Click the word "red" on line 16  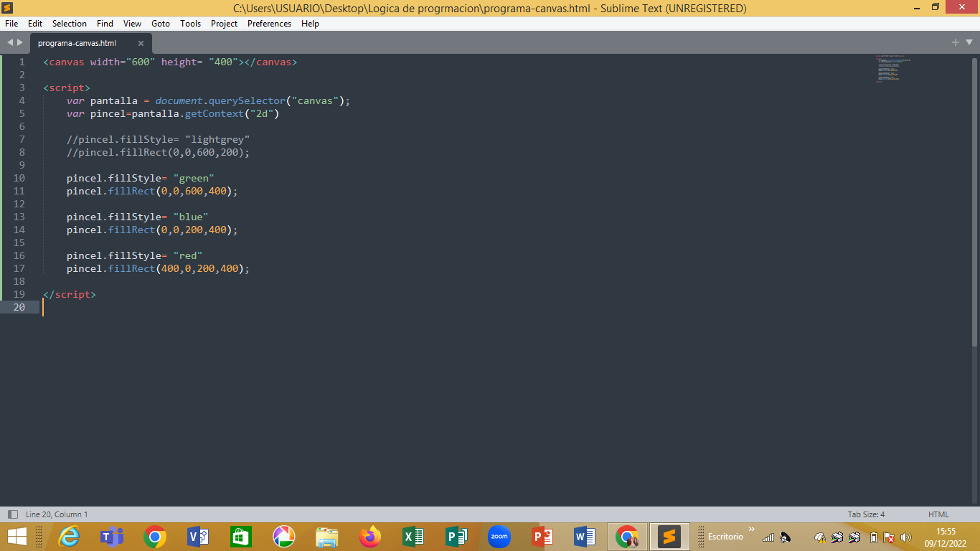click(188, 255)
